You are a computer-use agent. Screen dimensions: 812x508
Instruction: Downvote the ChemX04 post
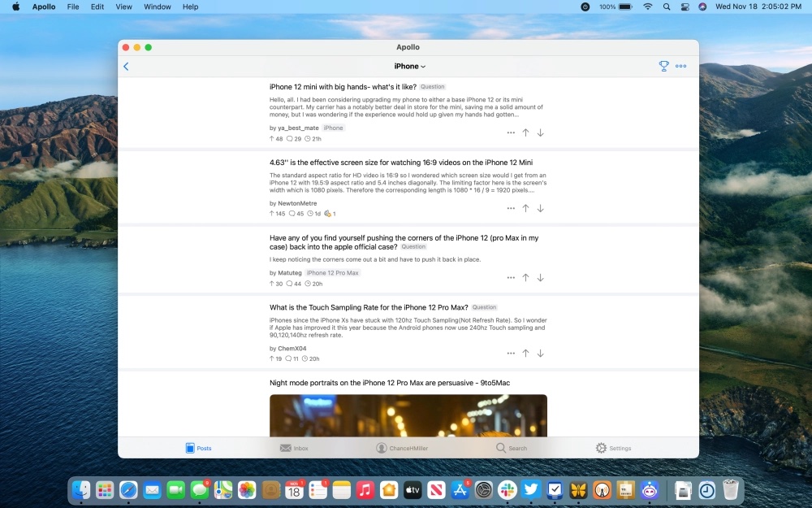pos(540,353)
